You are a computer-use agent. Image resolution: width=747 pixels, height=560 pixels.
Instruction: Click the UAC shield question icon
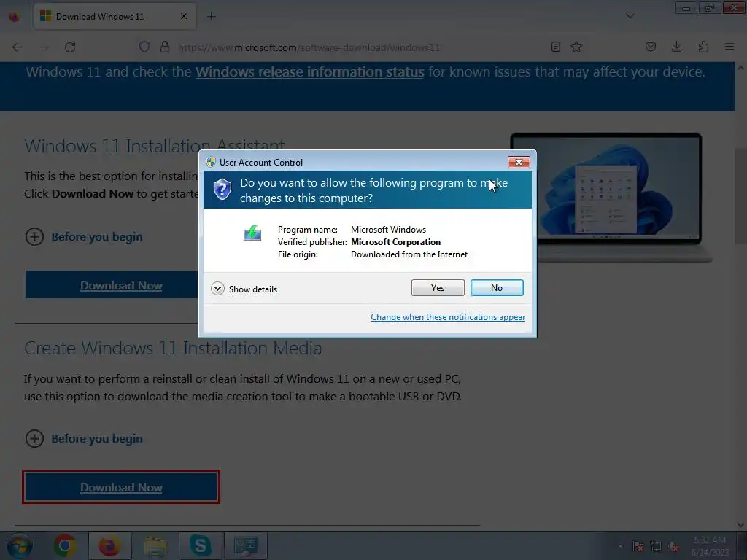[222, 190]
